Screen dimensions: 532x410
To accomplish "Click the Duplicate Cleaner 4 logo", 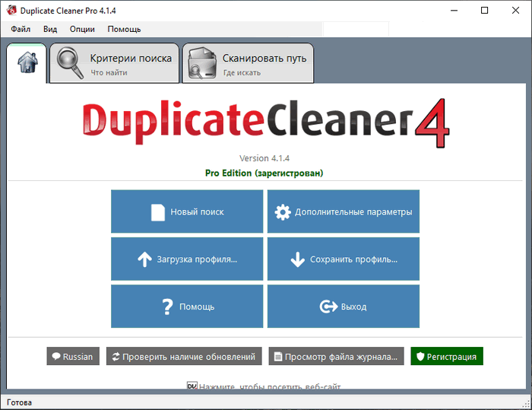I will [266, 122].
